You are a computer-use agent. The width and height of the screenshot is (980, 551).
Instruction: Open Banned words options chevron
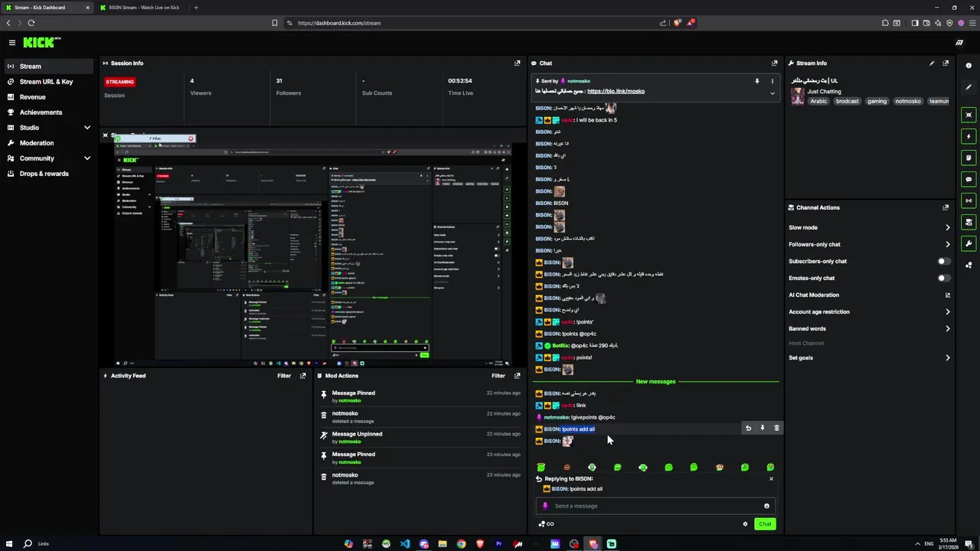click(x=947, y=329)
